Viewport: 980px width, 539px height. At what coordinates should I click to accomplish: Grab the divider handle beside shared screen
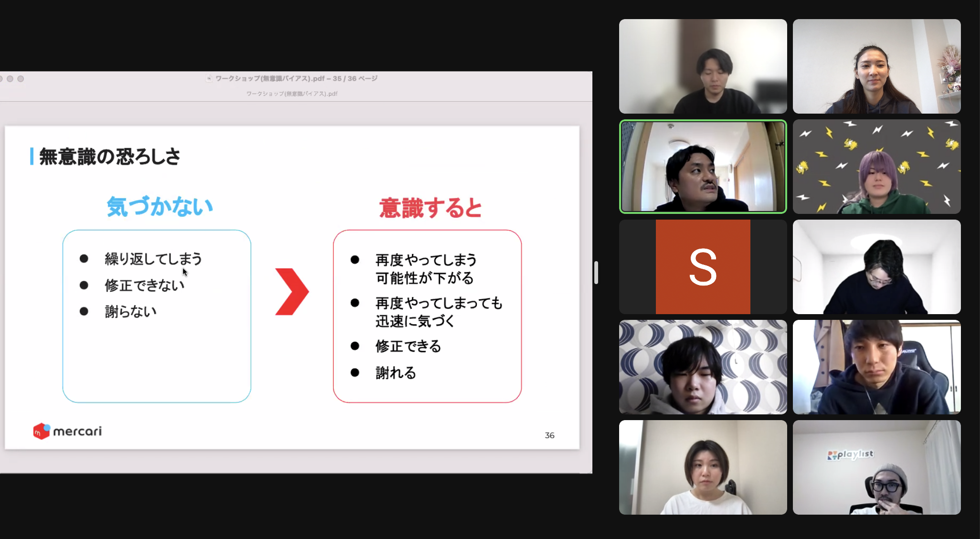(596, 273)
